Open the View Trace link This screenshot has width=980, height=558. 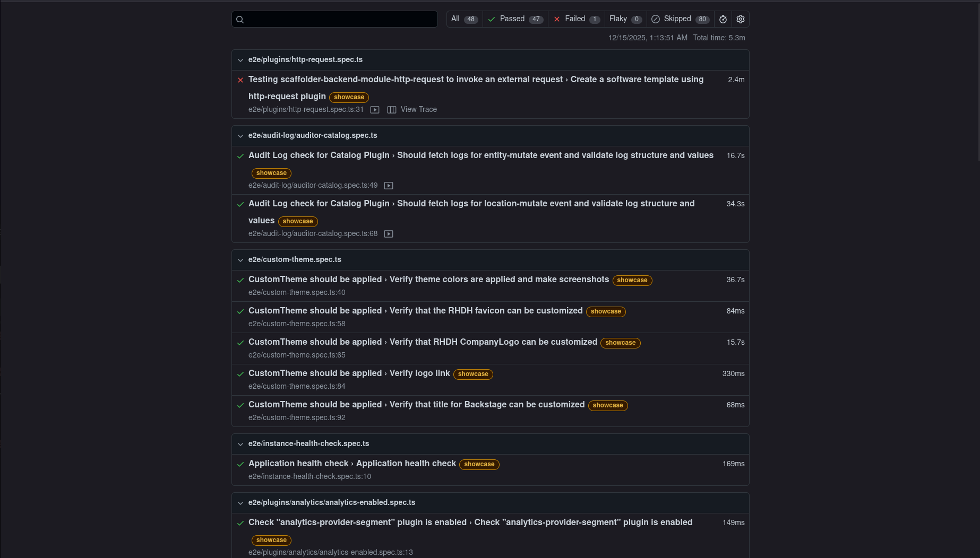click(x=418, y=109)
